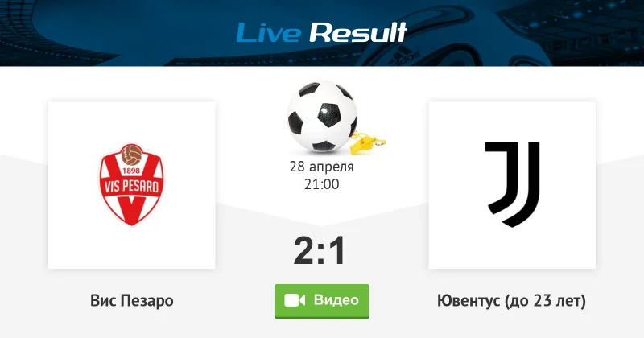Click the word Live in the header logo

point(269,32)
